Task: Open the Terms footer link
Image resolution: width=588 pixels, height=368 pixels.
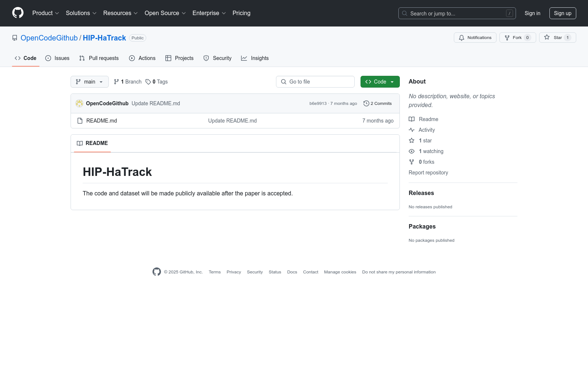Action: pyautogui.click(x=215, y=272)
